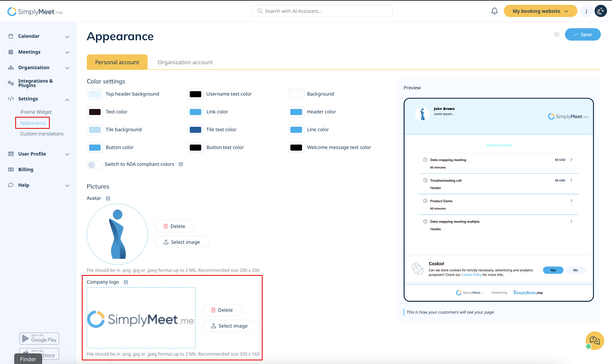Switch to Organization account tab
The height and width of the screenshot is (364, 612).
[185, 62]
